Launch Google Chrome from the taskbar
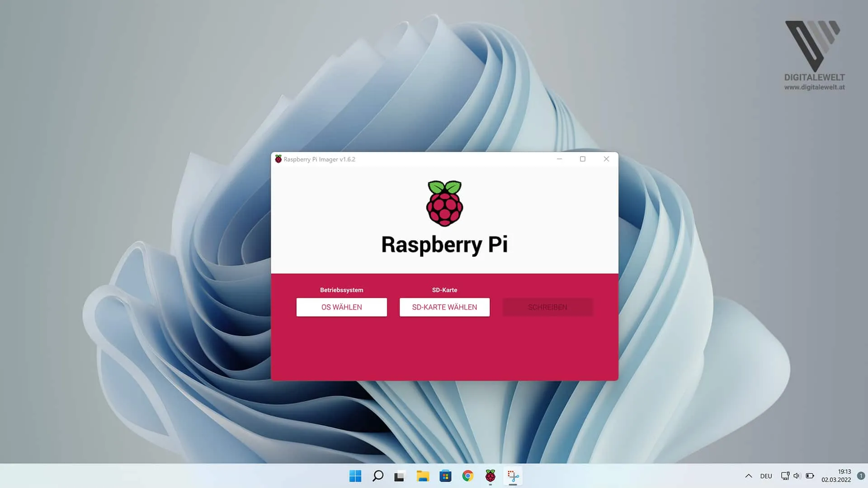Screen dimensions: 868x488 click(x=468, y=476)
